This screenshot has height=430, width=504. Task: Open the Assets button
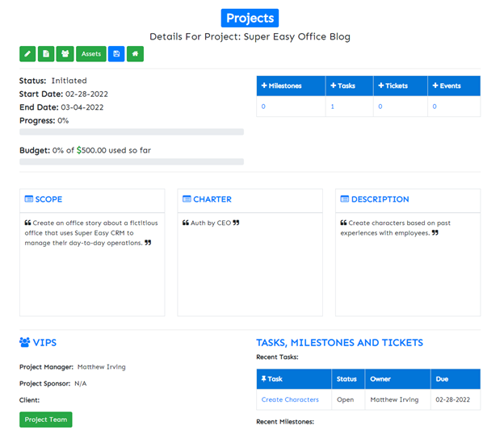tap(91, 54)
